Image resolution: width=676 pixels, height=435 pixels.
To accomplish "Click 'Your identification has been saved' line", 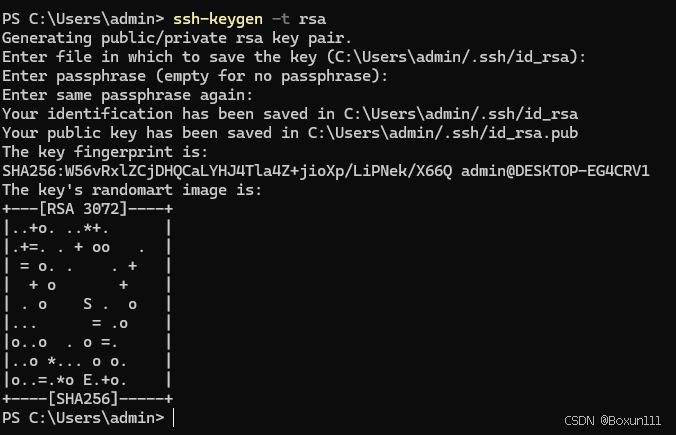I will click(290, 114).
